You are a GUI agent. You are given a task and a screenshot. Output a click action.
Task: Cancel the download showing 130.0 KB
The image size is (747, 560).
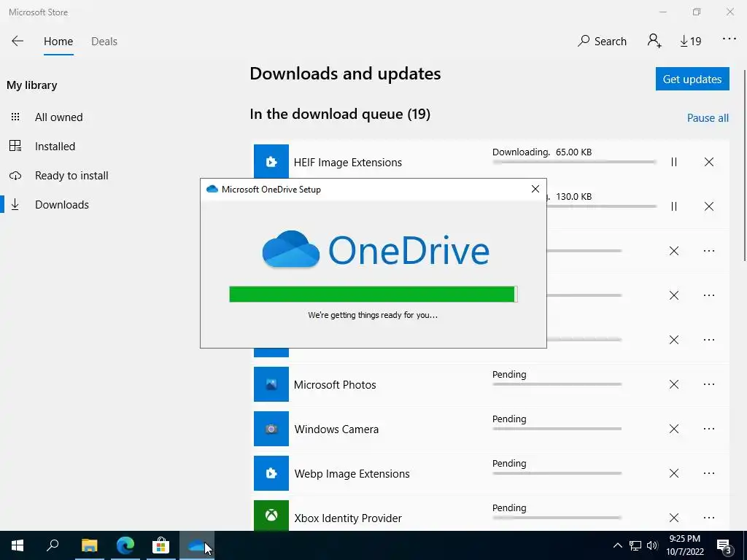pos(709,206)
